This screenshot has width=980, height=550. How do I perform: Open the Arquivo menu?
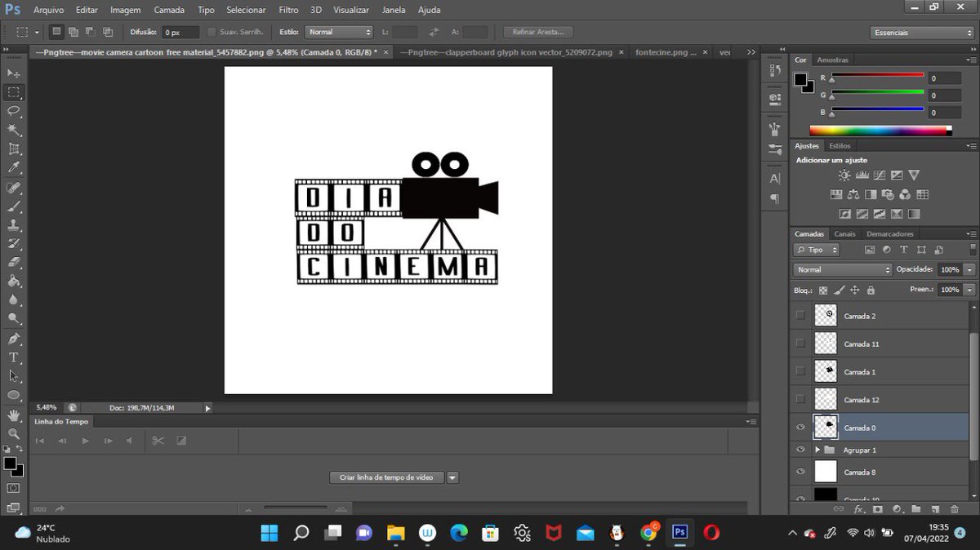48,10
